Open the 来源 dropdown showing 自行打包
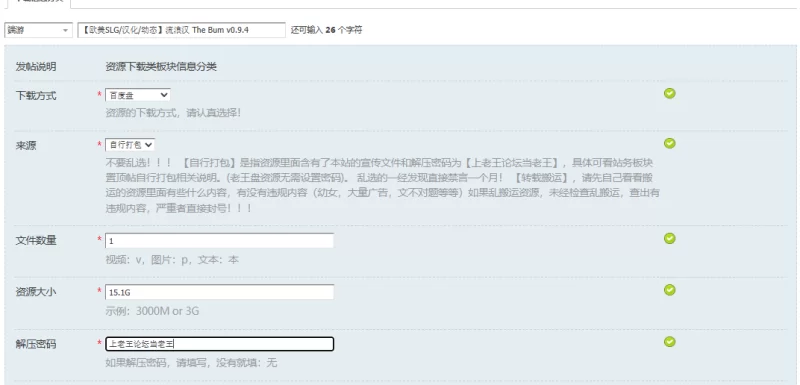800x385 pixels. tap(130, 145)
